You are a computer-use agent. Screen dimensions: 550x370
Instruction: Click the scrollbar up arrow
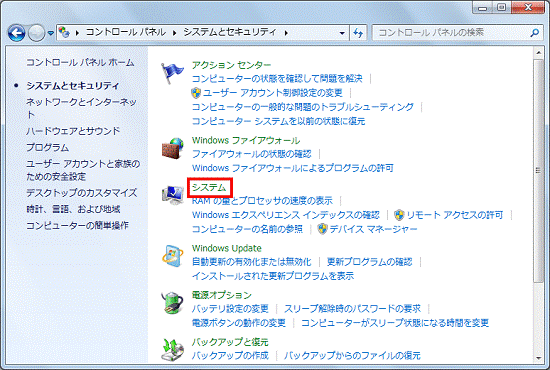point(538,53)
